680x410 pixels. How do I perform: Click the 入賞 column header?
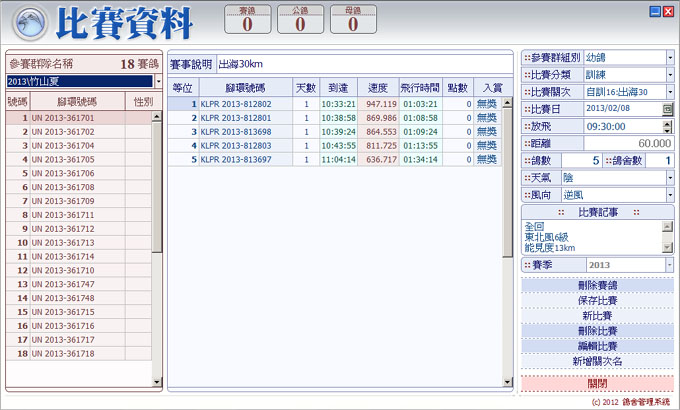(x=493, y=88)
